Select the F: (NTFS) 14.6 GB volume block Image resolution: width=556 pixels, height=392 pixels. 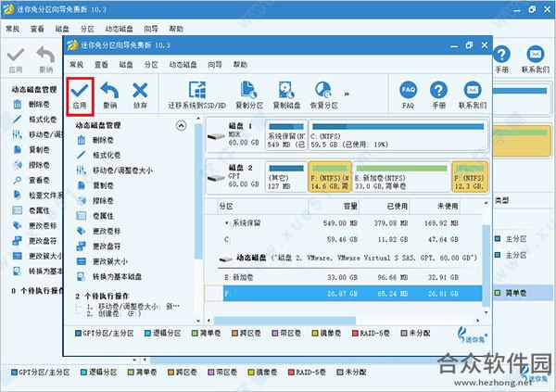pyautogui.click(x=330, y=177)
